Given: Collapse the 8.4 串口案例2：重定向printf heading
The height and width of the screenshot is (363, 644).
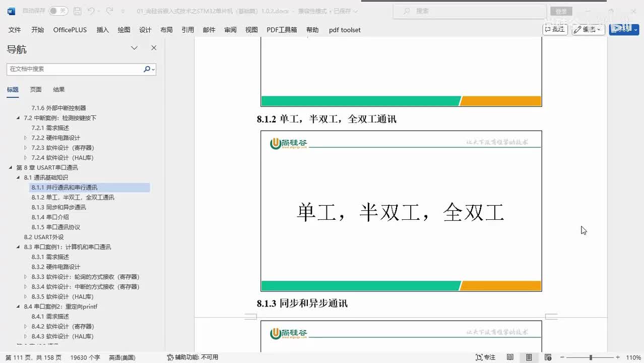Looking at the screenshot, I should click(19, 307).
